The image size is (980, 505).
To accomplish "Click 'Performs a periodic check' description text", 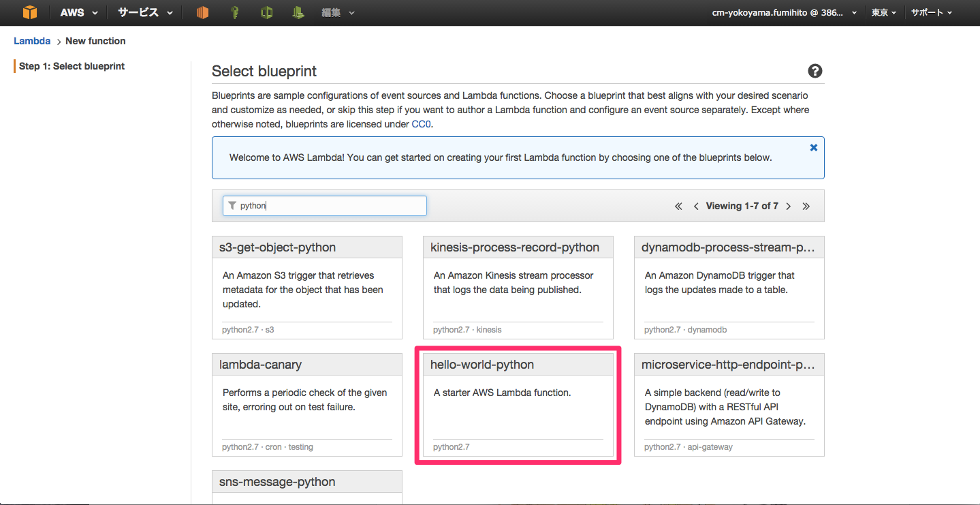I will tap(305, 400).
